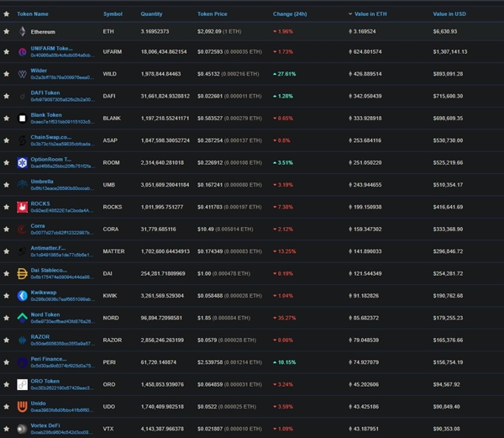Select Wilder's 27.61% change value
This screenshot has width=504, height=438.
(285, 74)
